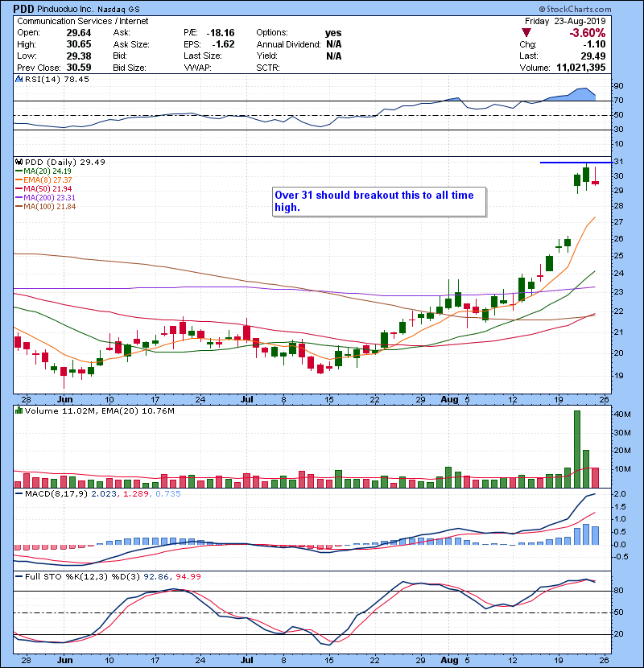Image resolution: width=644 pixels, height=668 pixels.
Task: Click the MA(200) 23.31 legend entry
Action: tap(45, 198)
